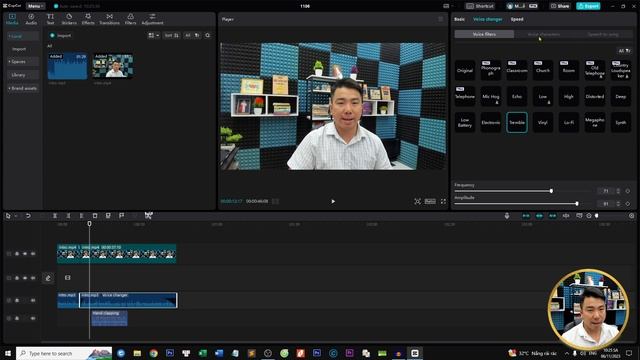This screenshot has height=360, width=640.
Task: Click the media search magnifier icon
Action: click(x=208, y=36)
